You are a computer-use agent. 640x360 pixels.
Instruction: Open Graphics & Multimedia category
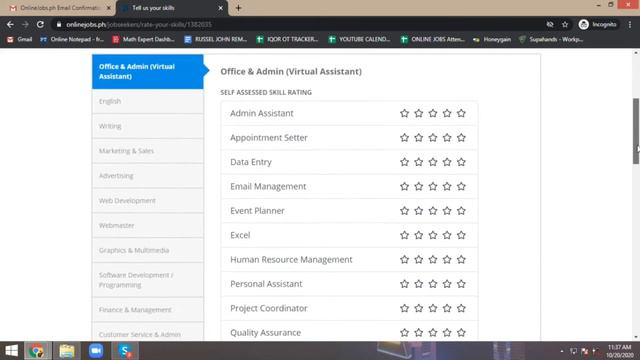click(x=148, y=250)
